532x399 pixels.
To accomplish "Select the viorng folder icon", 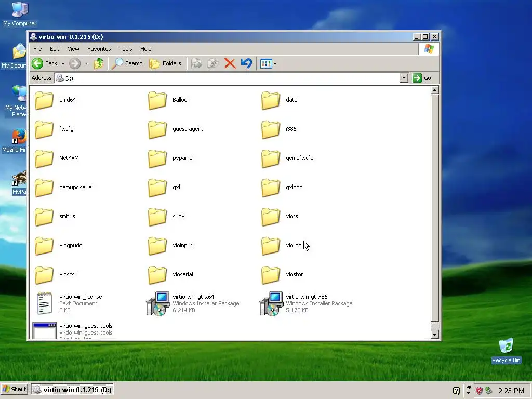I will (x=271, y=246).
